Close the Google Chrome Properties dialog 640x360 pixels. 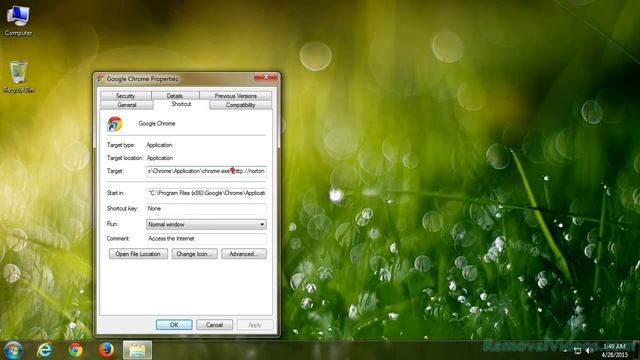tap(266, 77)
